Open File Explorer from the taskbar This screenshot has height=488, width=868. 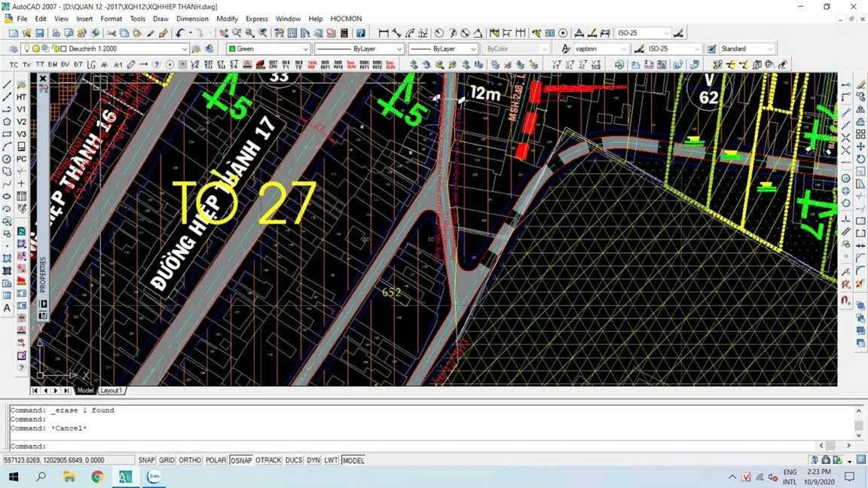coord(69,477)
